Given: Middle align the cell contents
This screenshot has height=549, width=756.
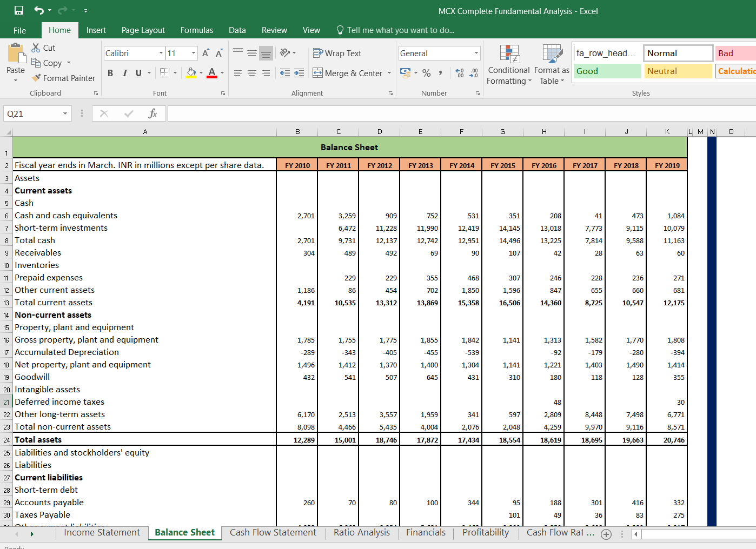Looking at the screenshot, I should [x=252, y=52].
